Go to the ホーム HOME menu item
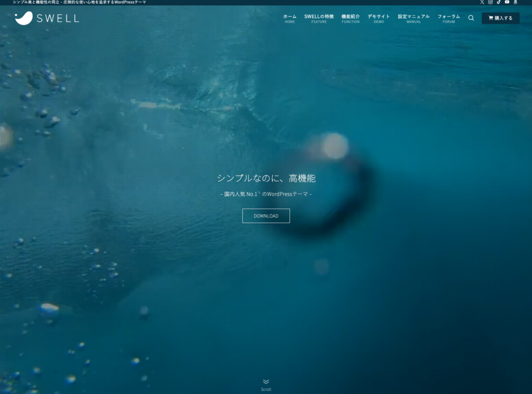The image size is (532, 394). tap(290, 18)
